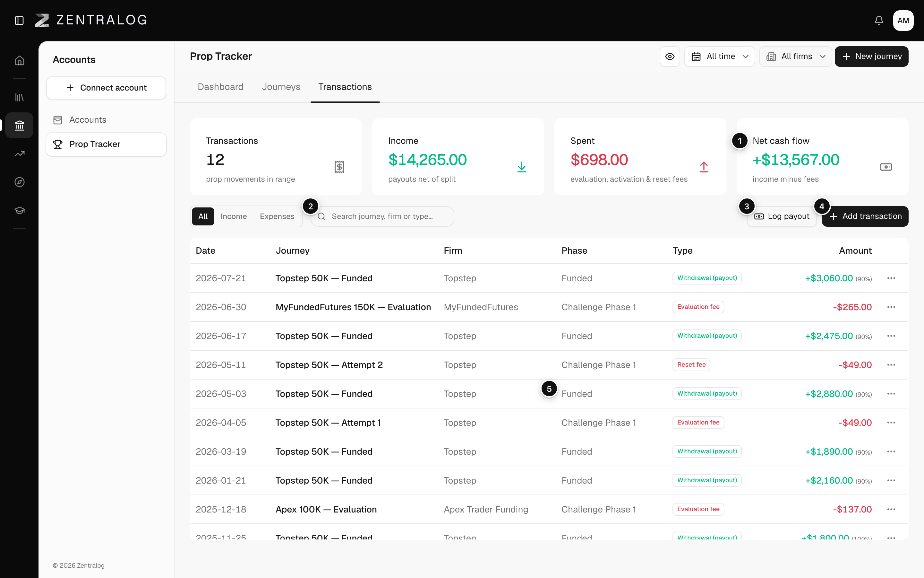
Task: Click the +$13,567.00 net cash flow value
Action: (x=796, y=160)
